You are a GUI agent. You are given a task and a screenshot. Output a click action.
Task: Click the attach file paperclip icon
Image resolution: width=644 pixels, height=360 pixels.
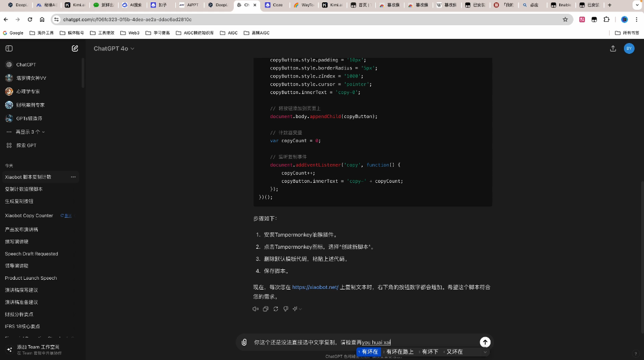(244, 342)
